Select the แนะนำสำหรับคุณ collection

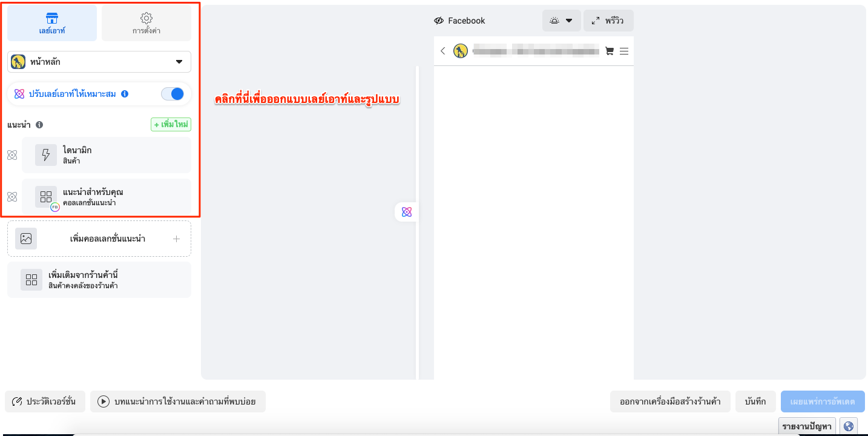(x=107, y=196)
